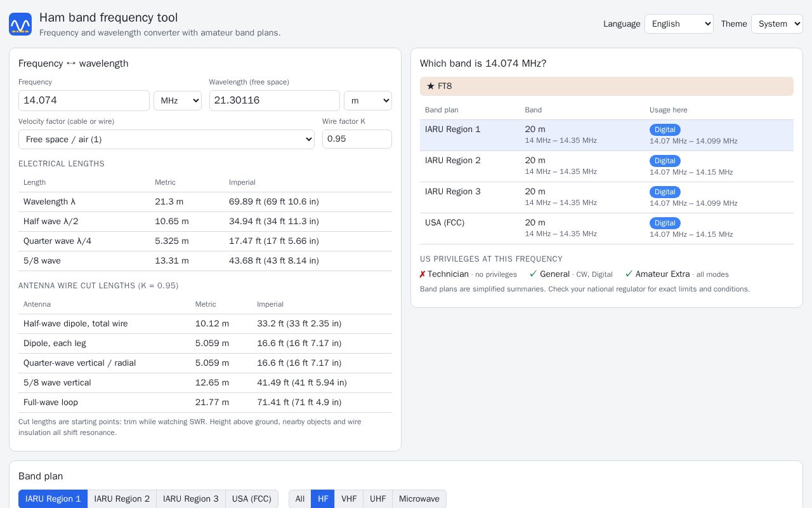The height and width of the screenshot is (508, 812).
Task: Click the Half wave λ/2 row
Action: 205,222
